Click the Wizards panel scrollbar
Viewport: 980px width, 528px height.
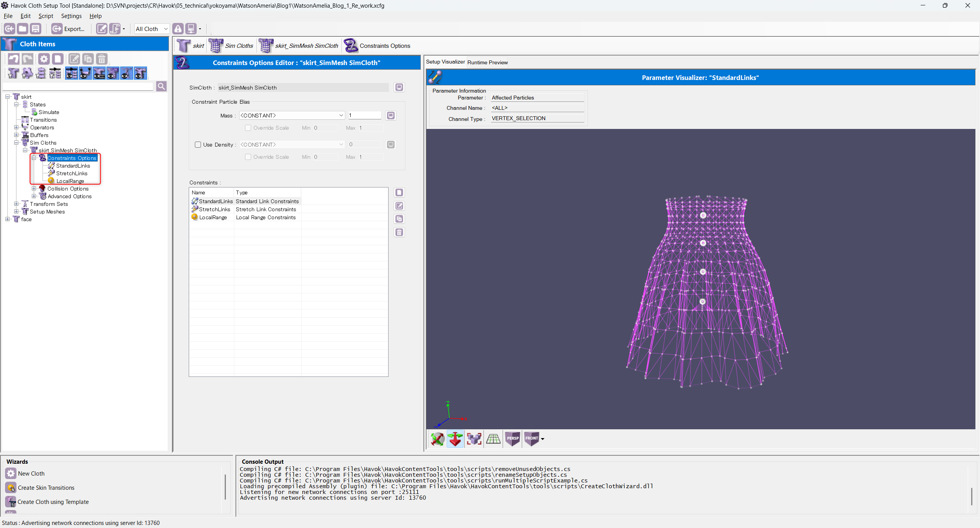[x=225, y=487]
